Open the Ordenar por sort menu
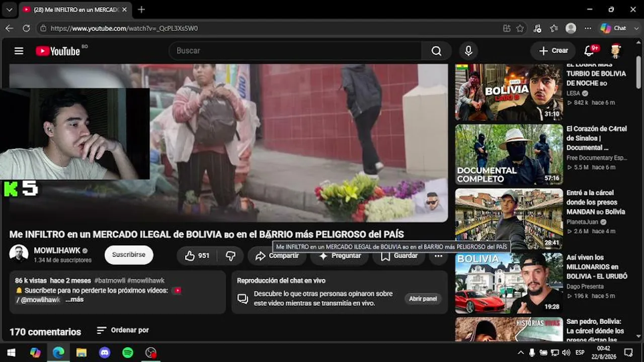644x362 pixels. 123,330
